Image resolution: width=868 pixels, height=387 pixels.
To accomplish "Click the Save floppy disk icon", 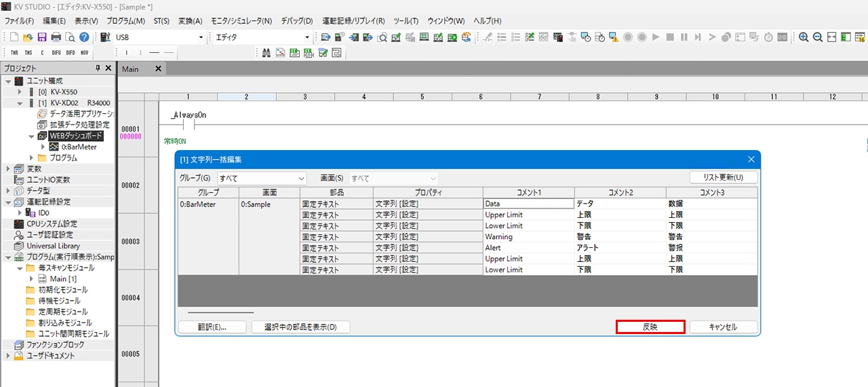I will pos(42,37).
